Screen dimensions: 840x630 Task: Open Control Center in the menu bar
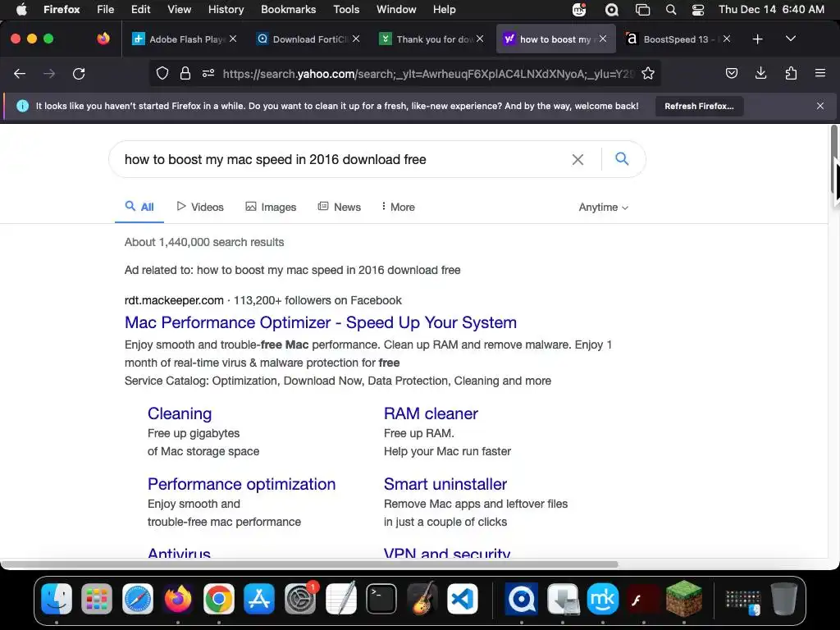(698, 9)
